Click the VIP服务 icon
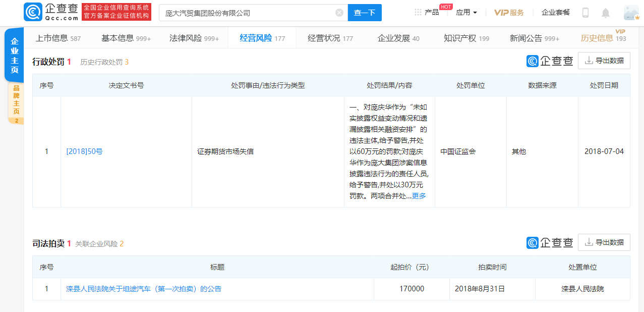This screenshot has height=312, width=644. pos(509,12)
